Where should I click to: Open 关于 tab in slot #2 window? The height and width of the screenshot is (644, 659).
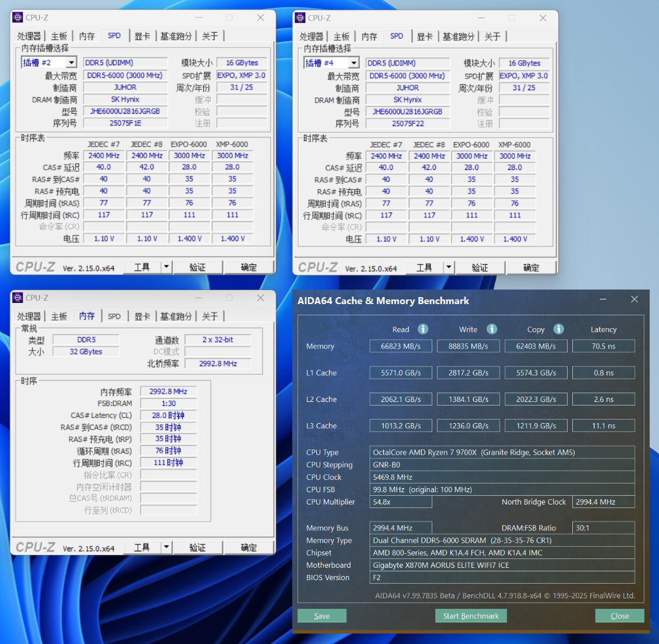[x=210, y=36]
